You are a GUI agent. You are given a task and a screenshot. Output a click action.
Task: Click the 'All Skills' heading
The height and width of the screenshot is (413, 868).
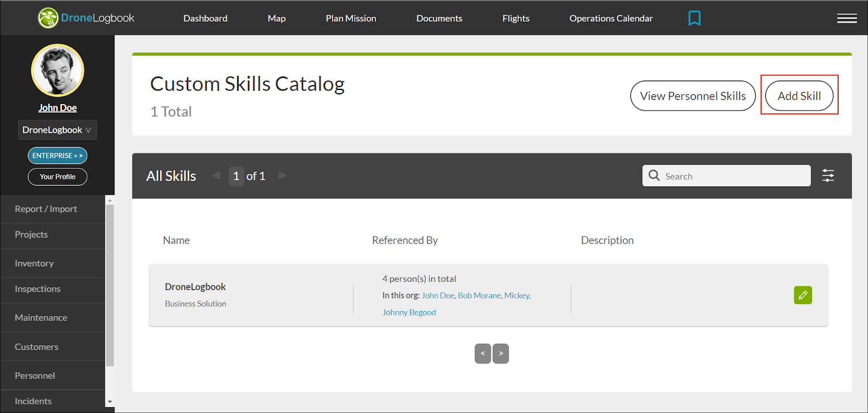(171, 176)
